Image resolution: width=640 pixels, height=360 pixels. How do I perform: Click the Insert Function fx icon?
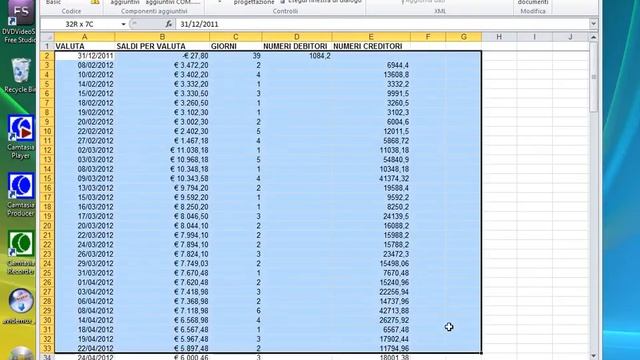(x=169, y=24)
